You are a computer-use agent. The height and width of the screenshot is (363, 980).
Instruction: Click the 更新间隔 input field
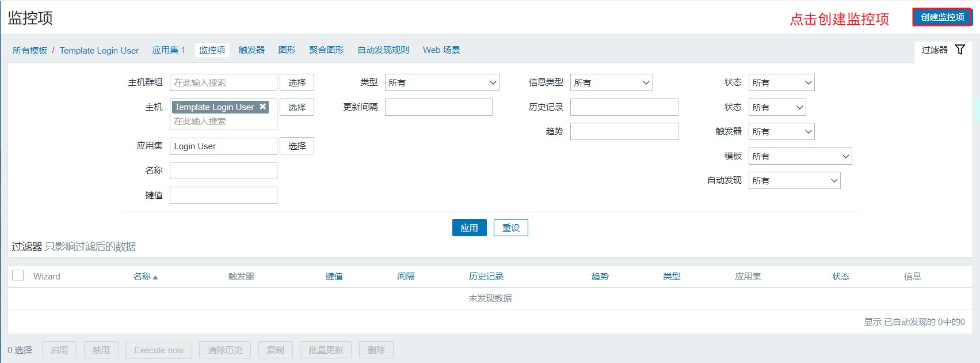[438, 107]
